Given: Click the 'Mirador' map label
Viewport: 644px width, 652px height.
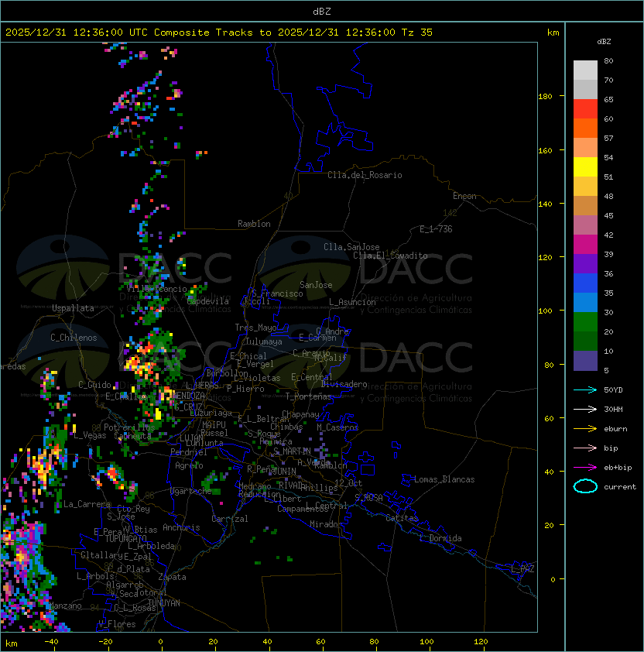Looking at the screenshot, I should click(326, 524).
